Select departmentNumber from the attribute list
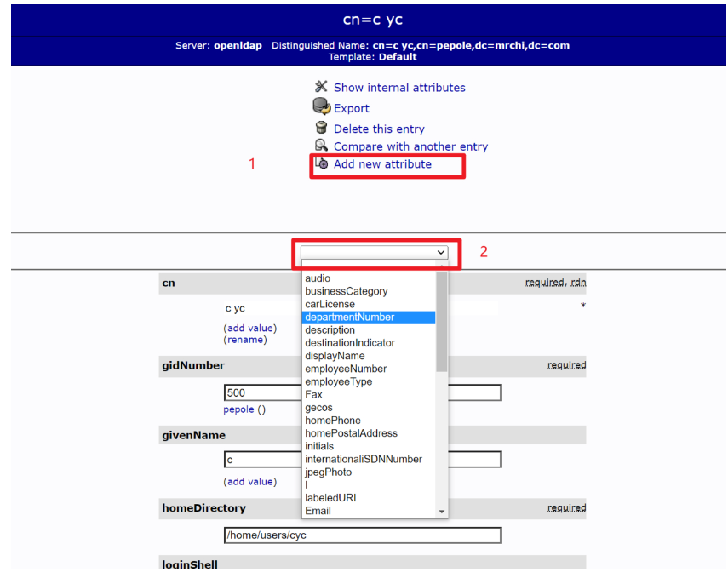The height and width of the screenshot is (584, 728). point(349,318)
